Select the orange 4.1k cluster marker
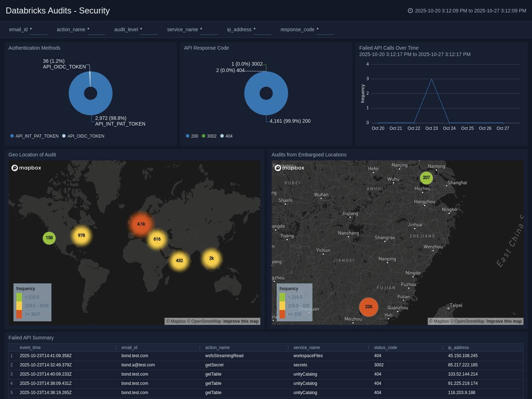Image resolution: width=532 pixels, height=399 pixels. click(141, 224)
